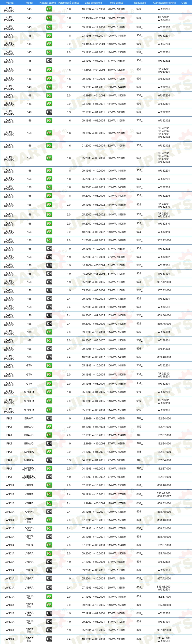
Task: Select production years 01.2002 -> 09.2005
Action: (93, 240)
